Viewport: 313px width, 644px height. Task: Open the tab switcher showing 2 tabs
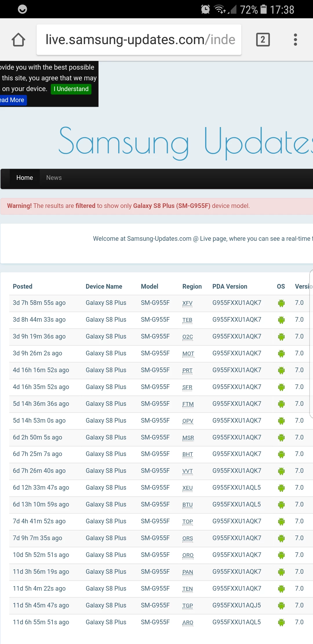coord(263,40)
